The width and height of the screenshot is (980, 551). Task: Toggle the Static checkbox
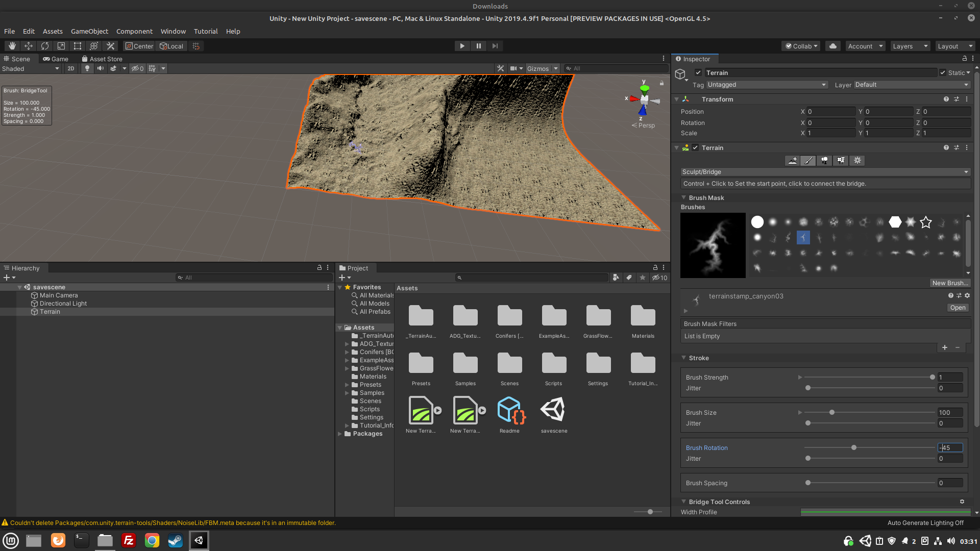(943, 72)
